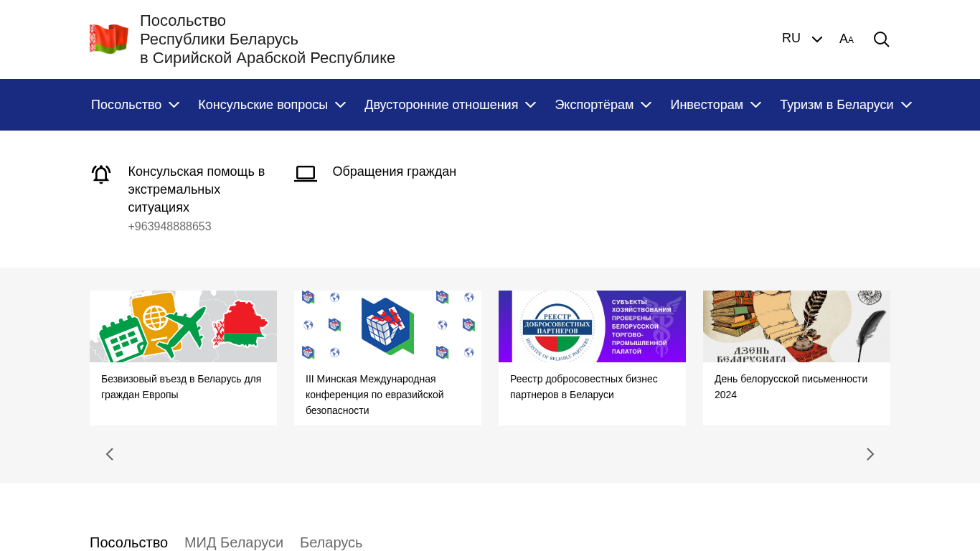Click the emergency phone number +963948888653

tap(169, 227)
